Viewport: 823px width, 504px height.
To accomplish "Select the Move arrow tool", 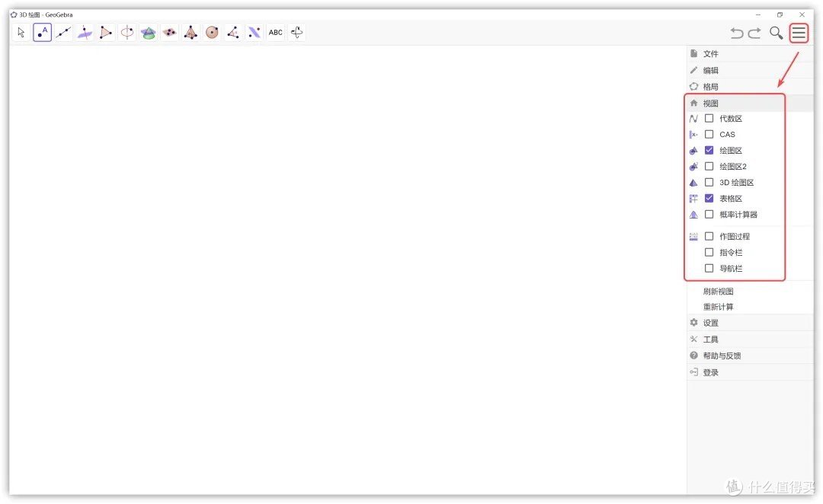I will (x=21, y=33).
